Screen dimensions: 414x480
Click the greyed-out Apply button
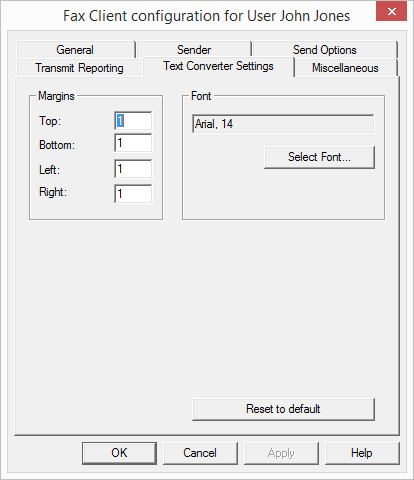click(x=281, y=453)
